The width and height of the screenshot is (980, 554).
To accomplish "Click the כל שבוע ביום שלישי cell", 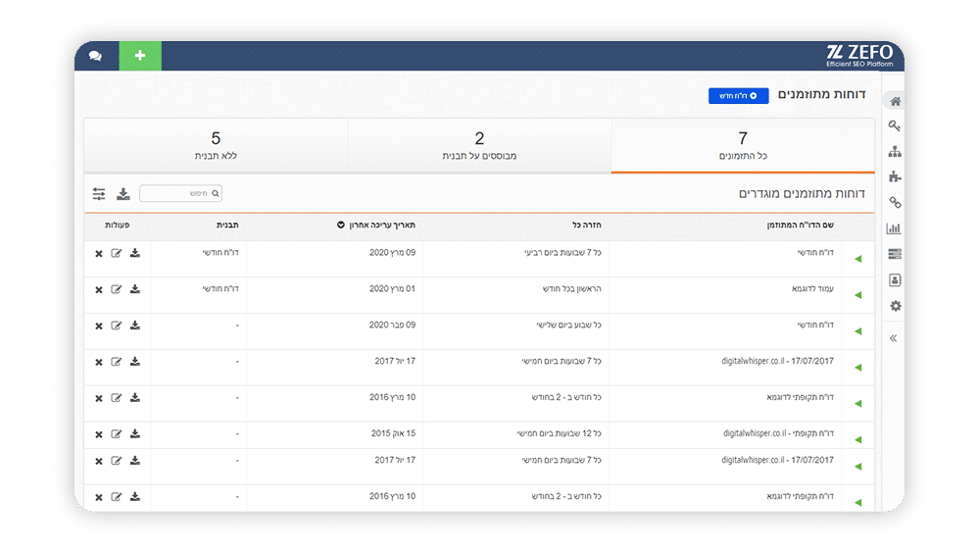I will (x=568, y=326).
